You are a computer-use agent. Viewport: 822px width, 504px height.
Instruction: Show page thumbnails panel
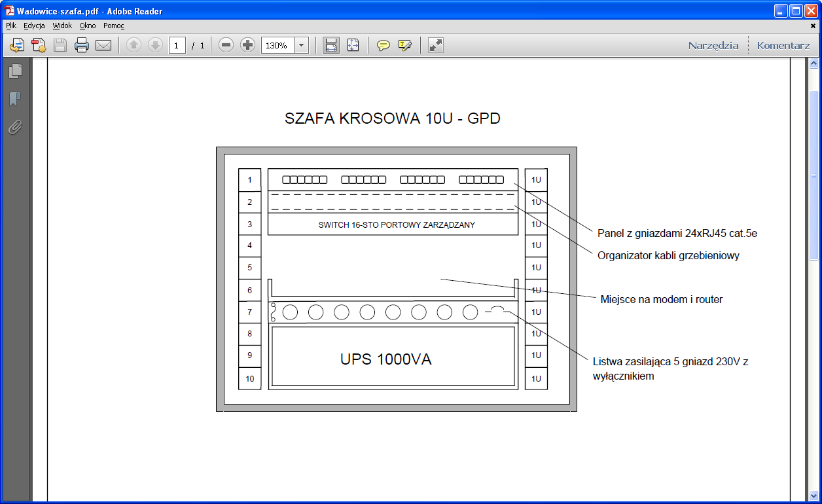[x=15, y=71]
